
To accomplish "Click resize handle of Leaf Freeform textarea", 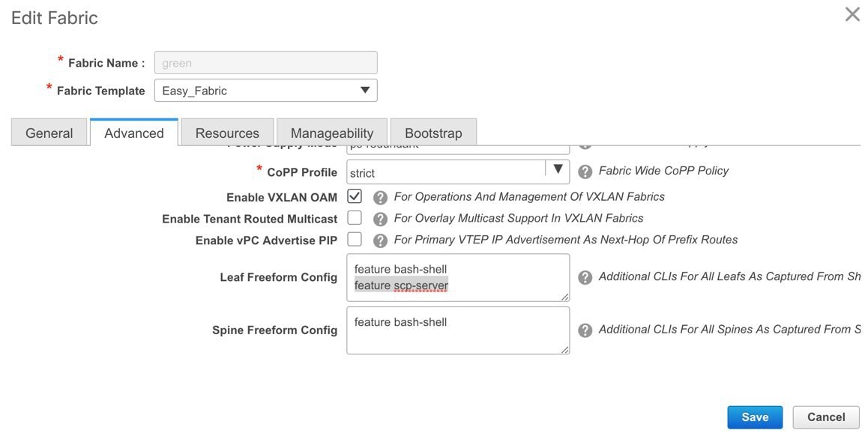I will pyautogui.click(x=564, y=297).
